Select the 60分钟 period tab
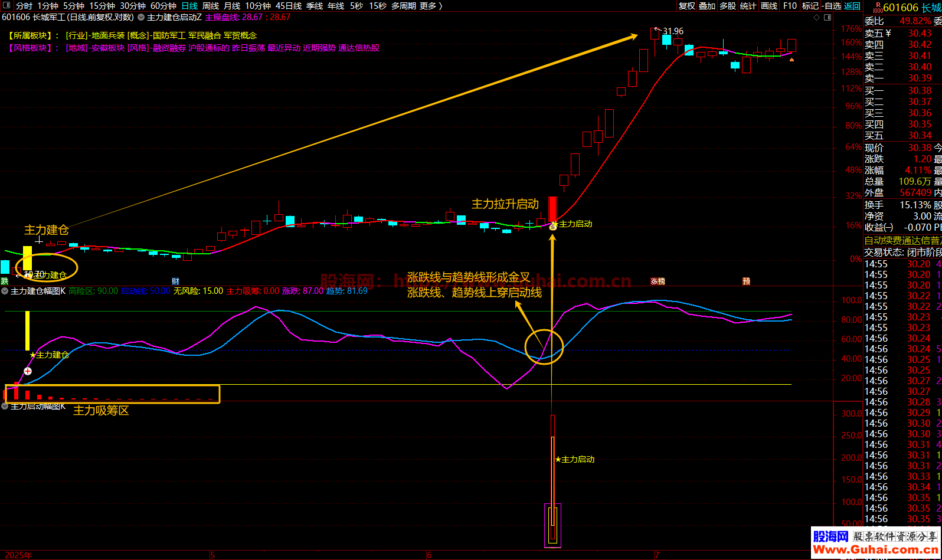 [163, 6]
